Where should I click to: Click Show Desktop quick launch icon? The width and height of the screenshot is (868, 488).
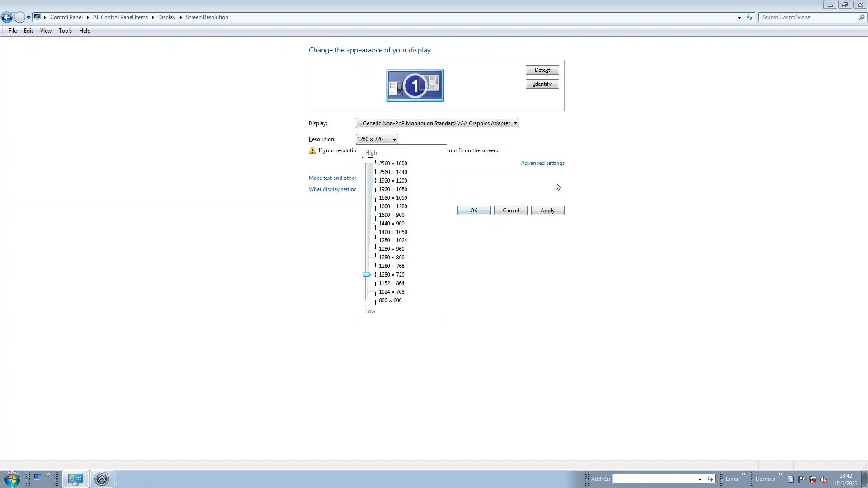coord(38,477)
